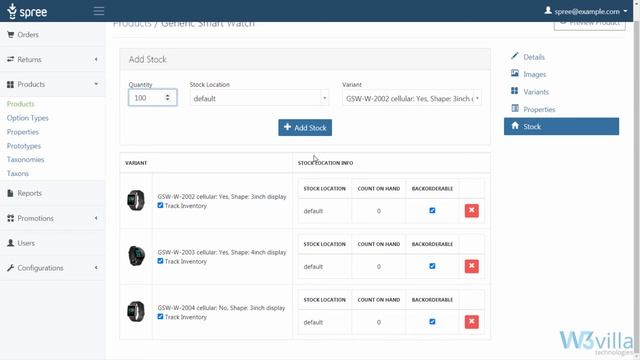Remove GSW-W-2002 stock item with red X
This screenshot has width=640, height=360.
[471, 211]
